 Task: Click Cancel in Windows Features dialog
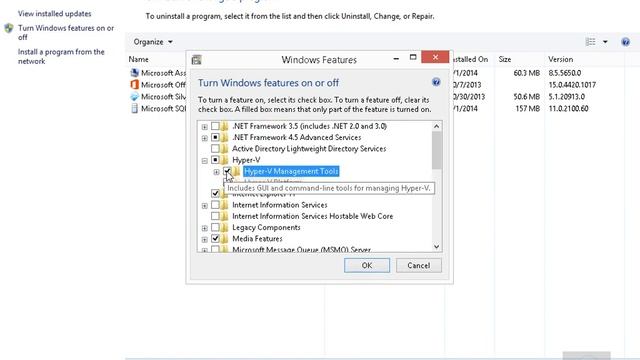(x=419, y=265)
